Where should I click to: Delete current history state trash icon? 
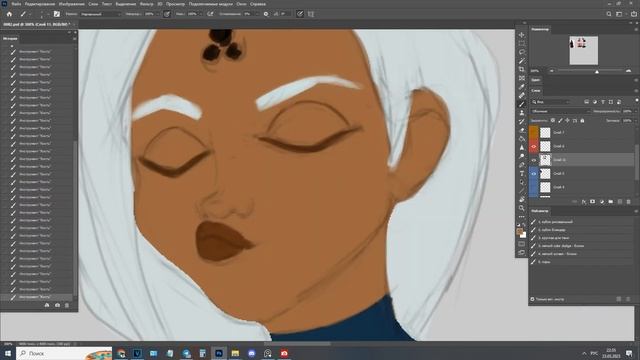coord(67,305)
